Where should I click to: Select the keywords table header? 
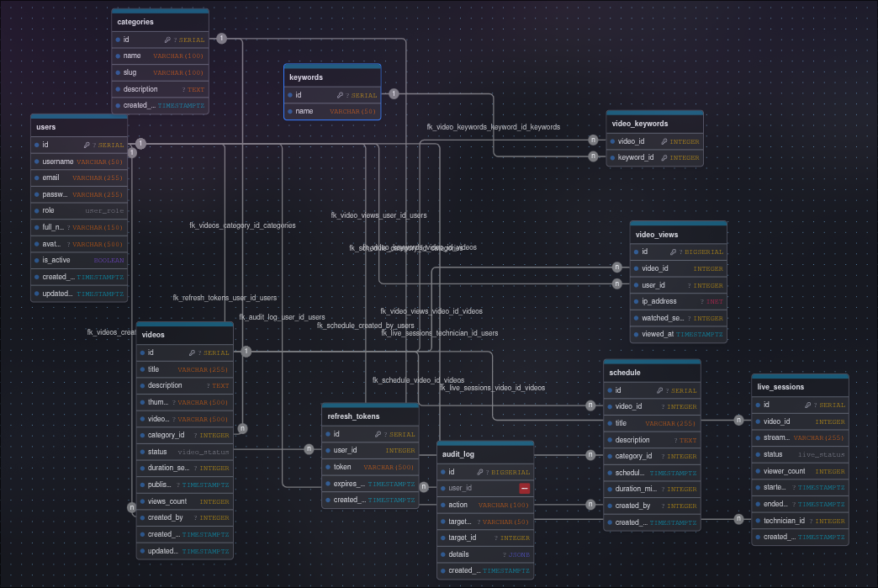[332, 77]
